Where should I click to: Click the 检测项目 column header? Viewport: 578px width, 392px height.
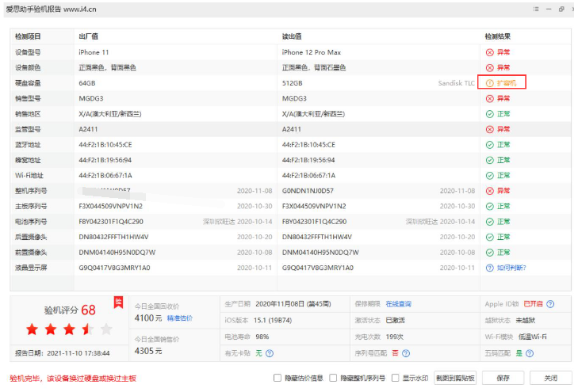[x=28, y=36]
